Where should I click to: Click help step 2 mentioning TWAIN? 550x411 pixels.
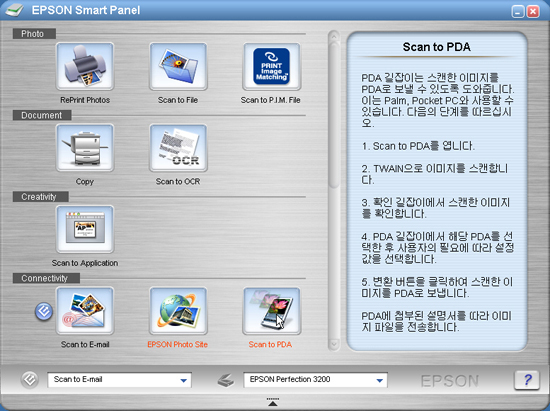(x=435, y=174)
